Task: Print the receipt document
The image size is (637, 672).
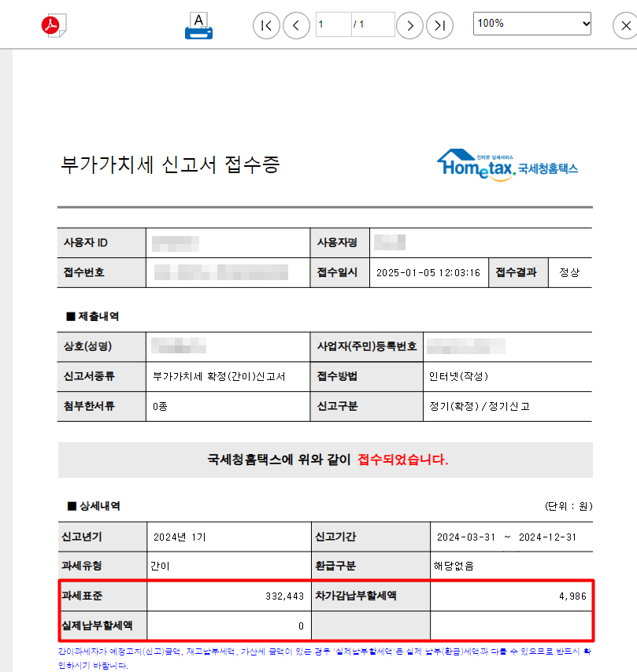Action: click(x=198, y=24)
